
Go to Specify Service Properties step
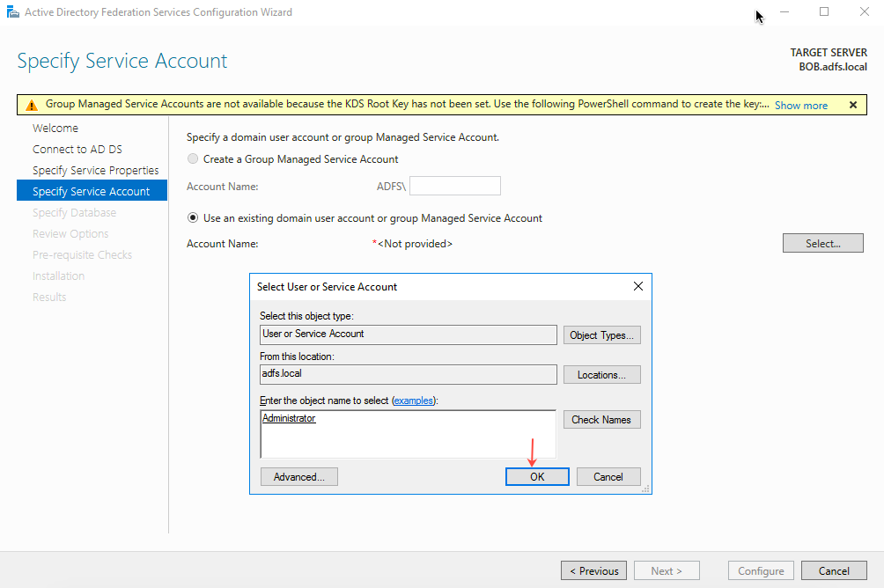(x=95, y=170)
